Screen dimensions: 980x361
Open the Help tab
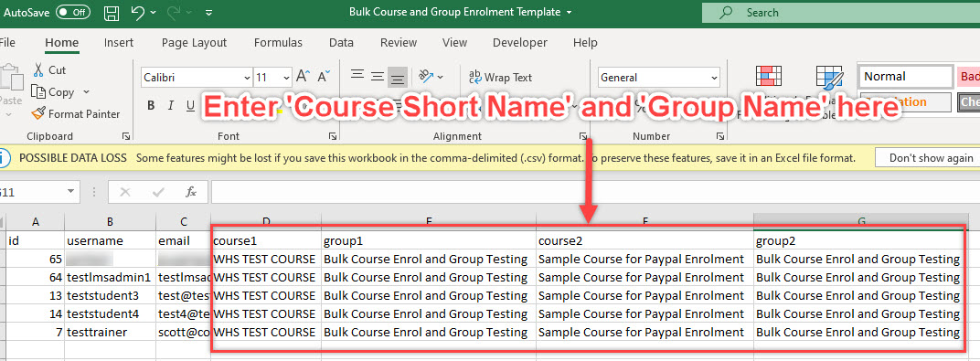pos(585,42)
